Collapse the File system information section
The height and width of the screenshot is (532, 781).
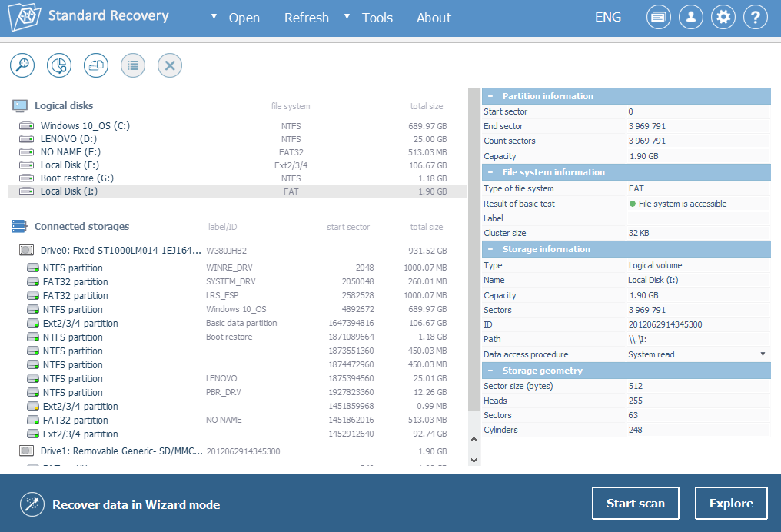tap(490, 172)
